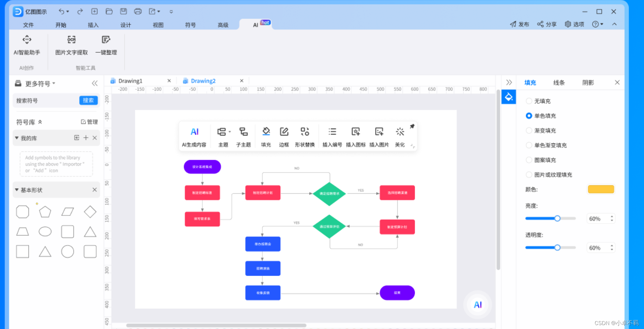Image resolution: width=644 pixels, height=329 pixels.
Task: Save document using floppy icon
Action: coord(123,11)
